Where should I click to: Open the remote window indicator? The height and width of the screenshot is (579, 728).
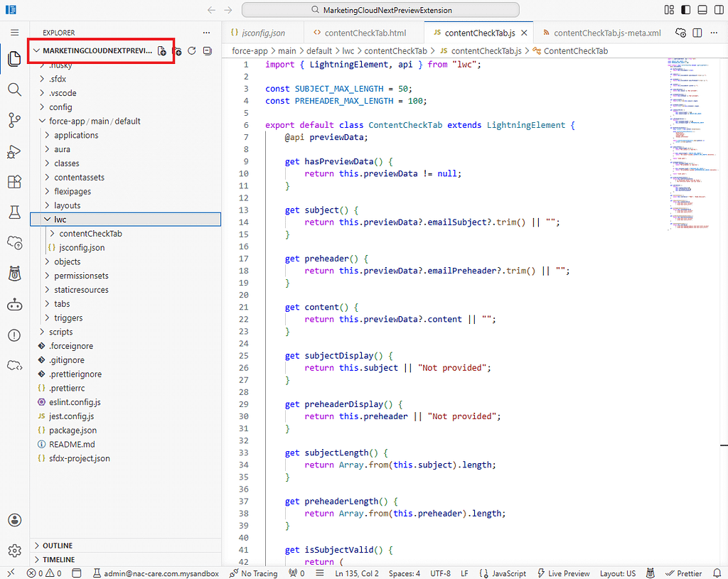11,573
